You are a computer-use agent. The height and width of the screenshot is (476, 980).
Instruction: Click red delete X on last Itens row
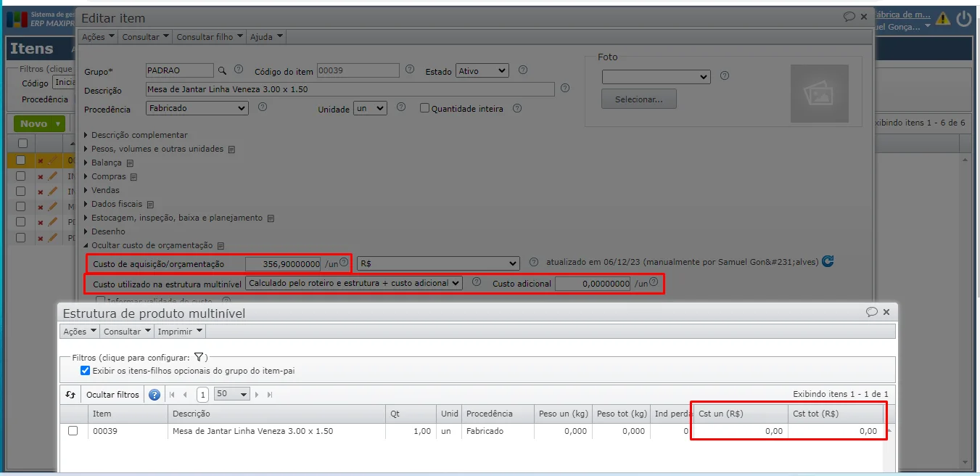point(41,239)
